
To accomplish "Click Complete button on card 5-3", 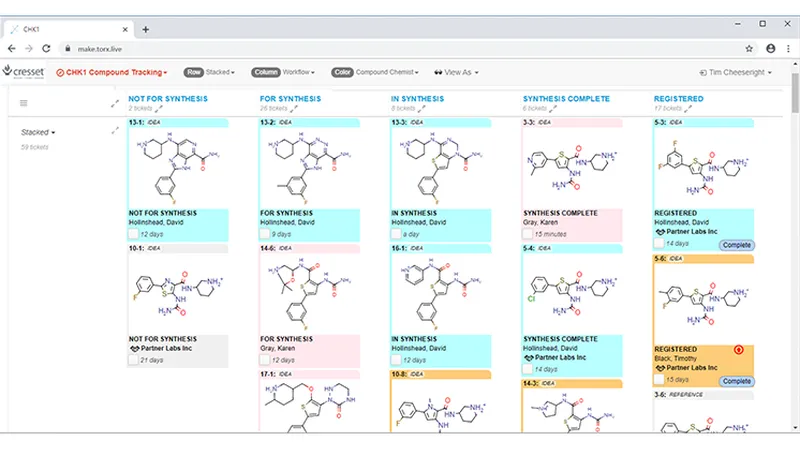I will pos(737,245).
